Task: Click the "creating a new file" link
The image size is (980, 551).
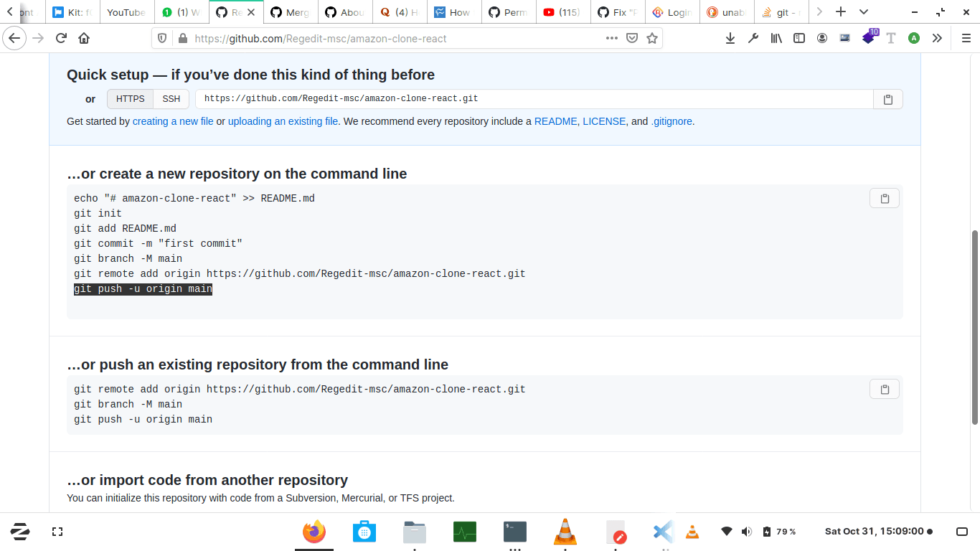Action: click(x=173, y=121)
